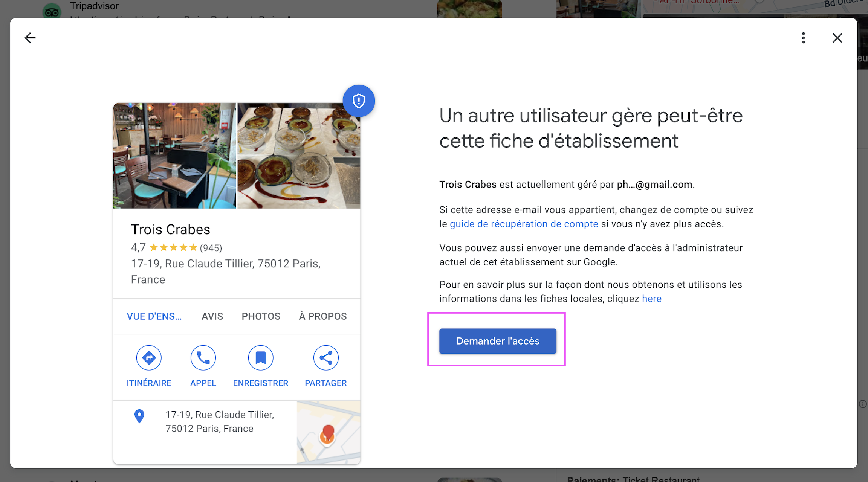
Task: Click the 'here' link about local listings
Action: click(x=652, y=299)
